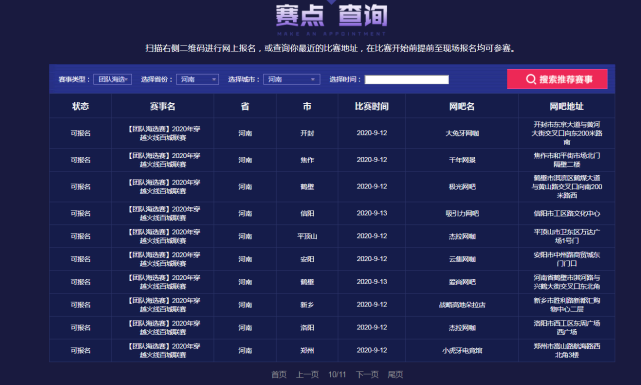Click 可报名 status in the 郑州 row
Image resolution: width=641 pixels, height=385 pixels.
click(x=81, y=351)
